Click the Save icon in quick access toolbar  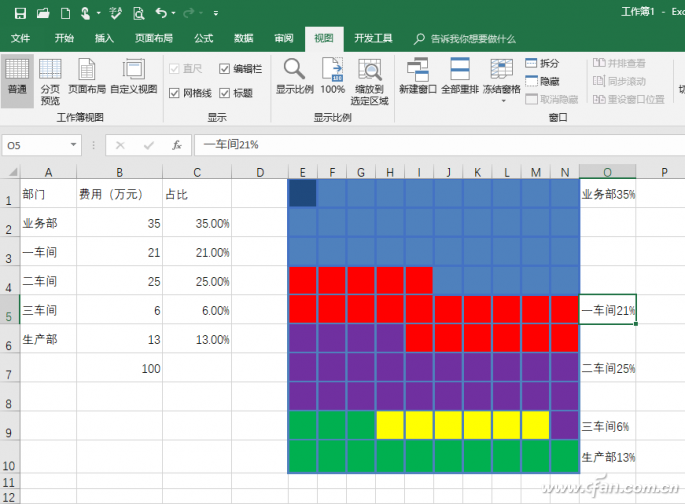click(20, 13)
